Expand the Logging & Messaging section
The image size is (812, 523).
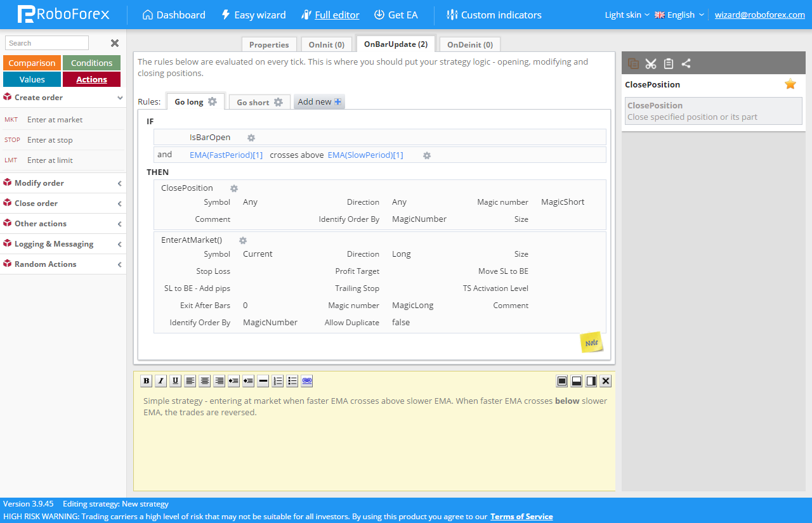[63, 244]
